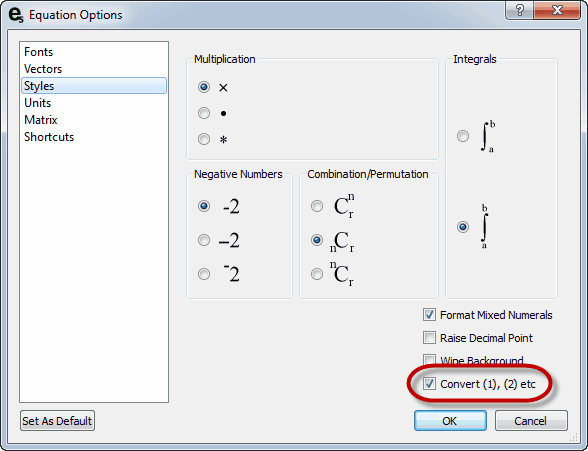Select the asterisk multiplication symbol

204,139
